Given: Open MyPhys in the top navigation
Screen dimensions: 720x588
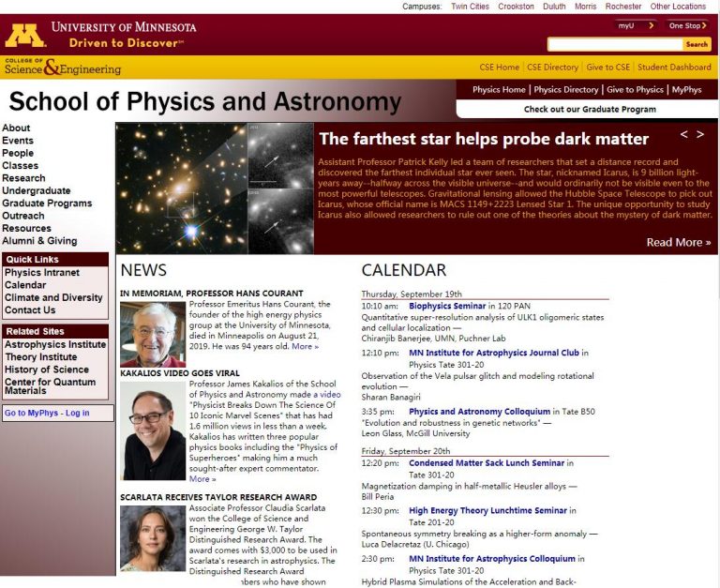Looking at the screenshot, I should click(686, 90).
